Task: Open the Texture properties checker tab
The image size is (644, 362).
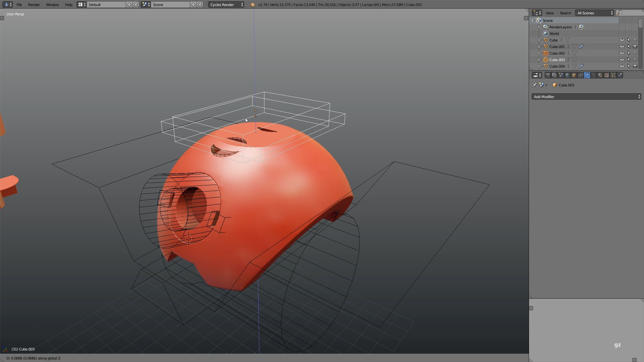Action: 607,75
